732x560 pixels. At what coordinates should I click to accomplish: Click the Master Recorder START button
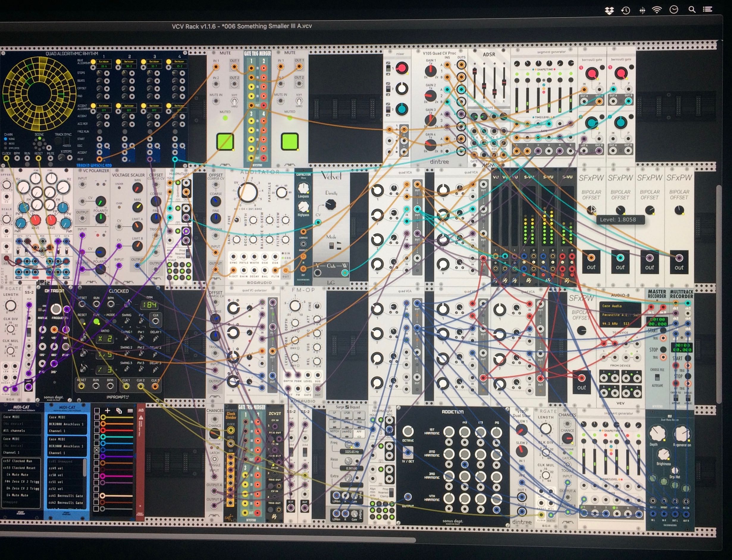point(664,331)
